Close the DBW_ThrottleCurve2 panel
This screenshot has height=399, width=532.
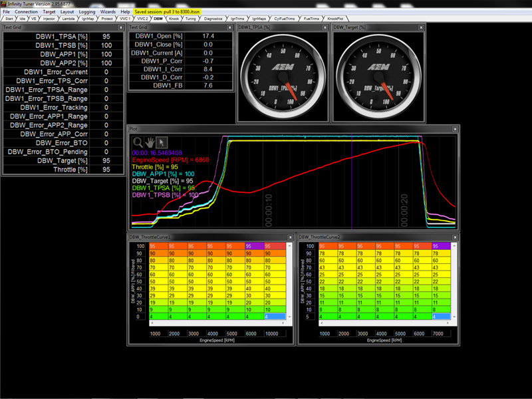coord(455,237)
